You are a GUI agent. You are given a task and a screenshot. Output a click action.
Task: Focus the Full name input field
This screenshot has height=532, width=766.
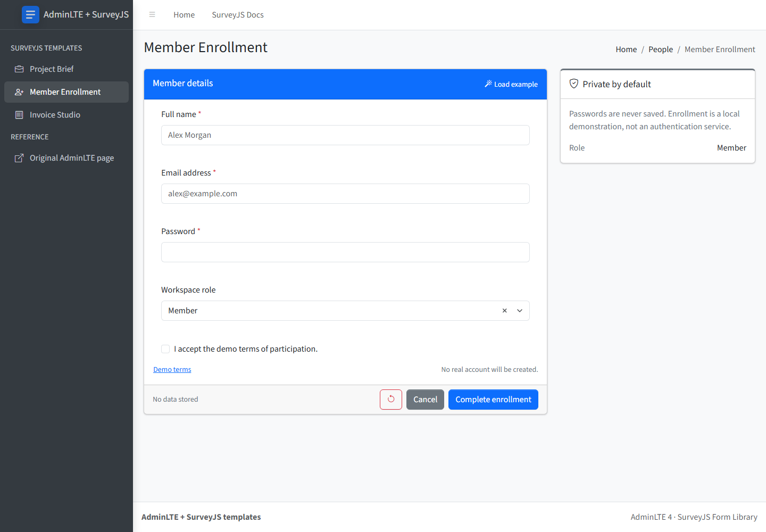click(x=345, y=135)
